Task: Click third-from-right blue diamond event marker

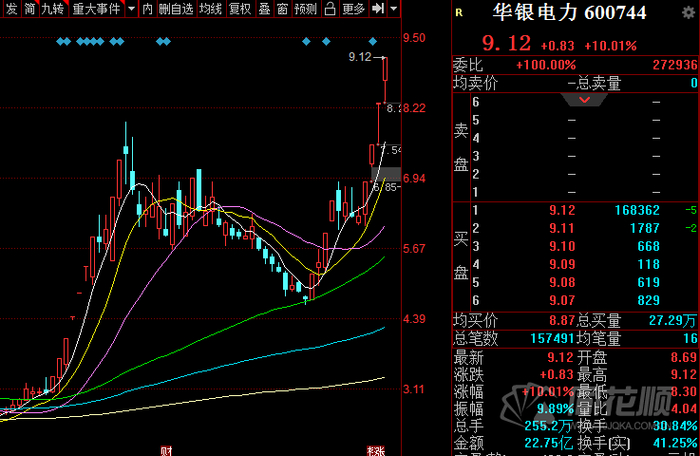Action: coord(306,42)
